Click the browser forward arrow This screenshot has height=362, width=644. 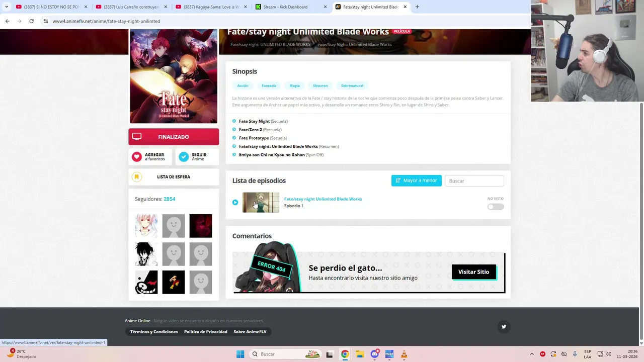point(19,21)
